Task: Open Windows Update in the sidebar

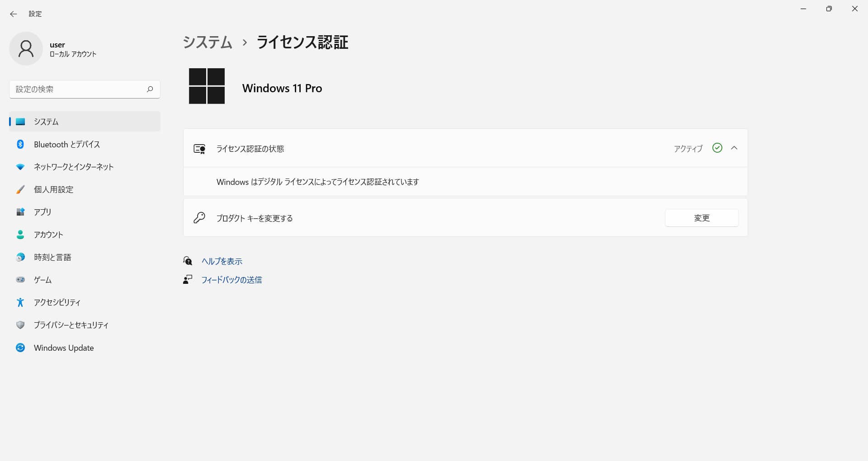Action: pos(85,348)
